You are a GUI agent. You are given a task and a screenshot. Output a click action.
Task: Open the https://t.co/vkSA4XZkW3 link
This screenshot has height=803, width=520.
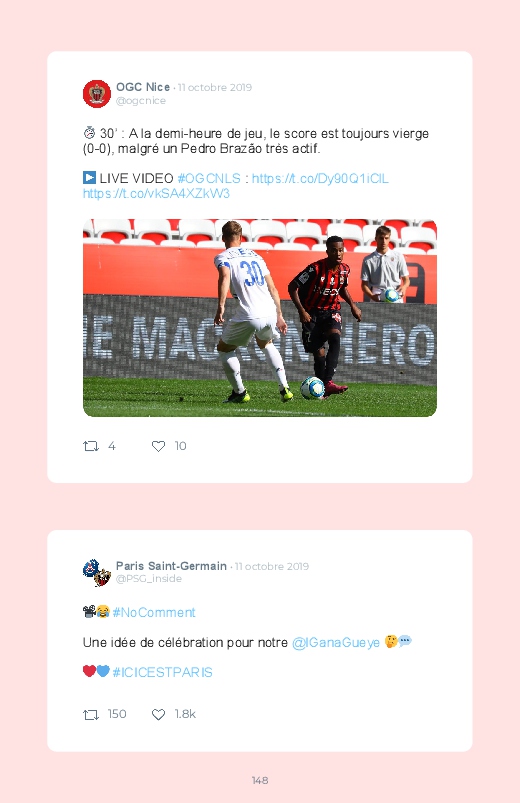(x=156, y=194)
